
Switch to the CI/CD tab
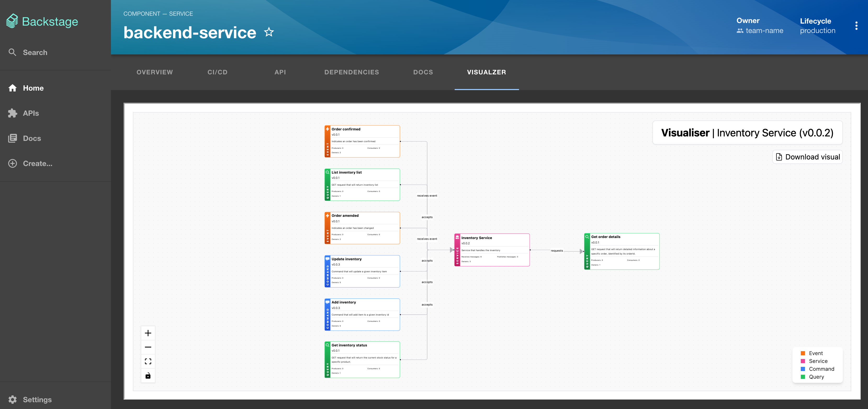tap(217, 72)
